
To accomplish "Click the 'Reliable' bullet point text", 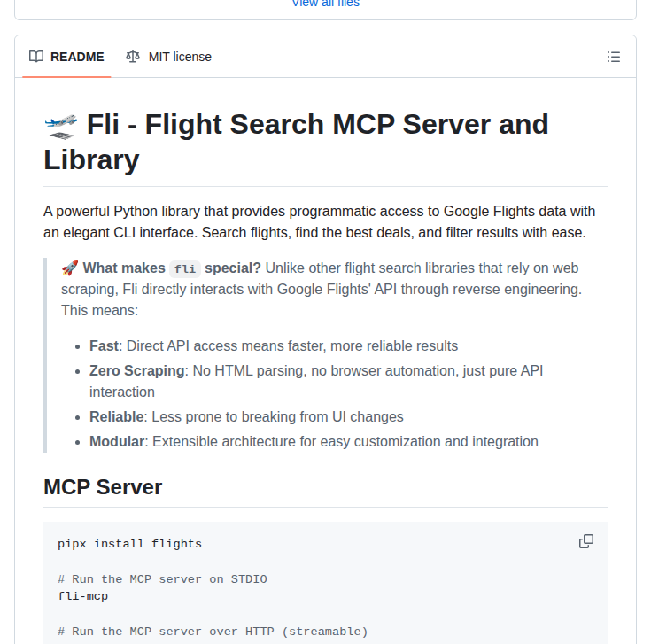I will pos(246,416).
